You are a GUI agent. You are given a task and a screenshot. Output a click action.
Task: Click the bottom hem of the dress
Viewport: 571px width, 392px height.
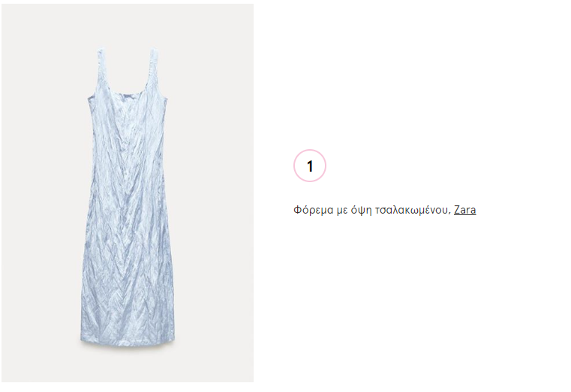click(x=128, y=340)
